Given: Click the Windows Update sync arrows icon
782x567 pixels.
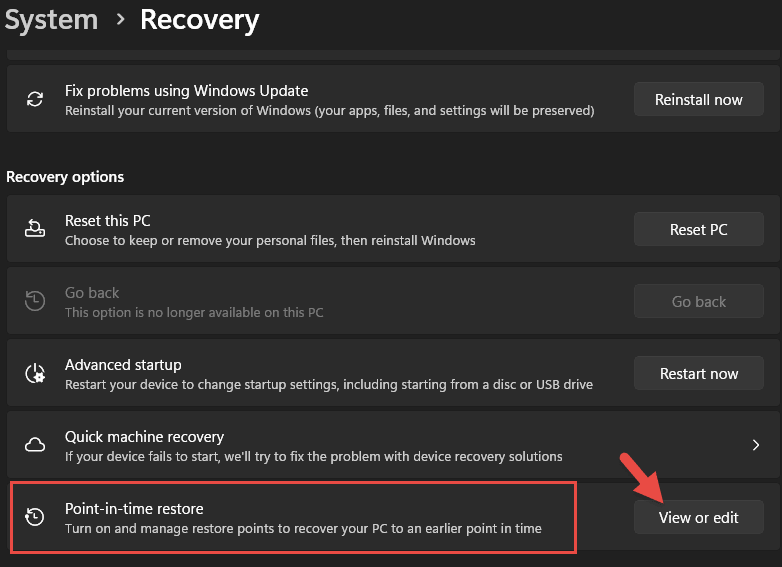Looking at the screenshot, I should [35, 99].
